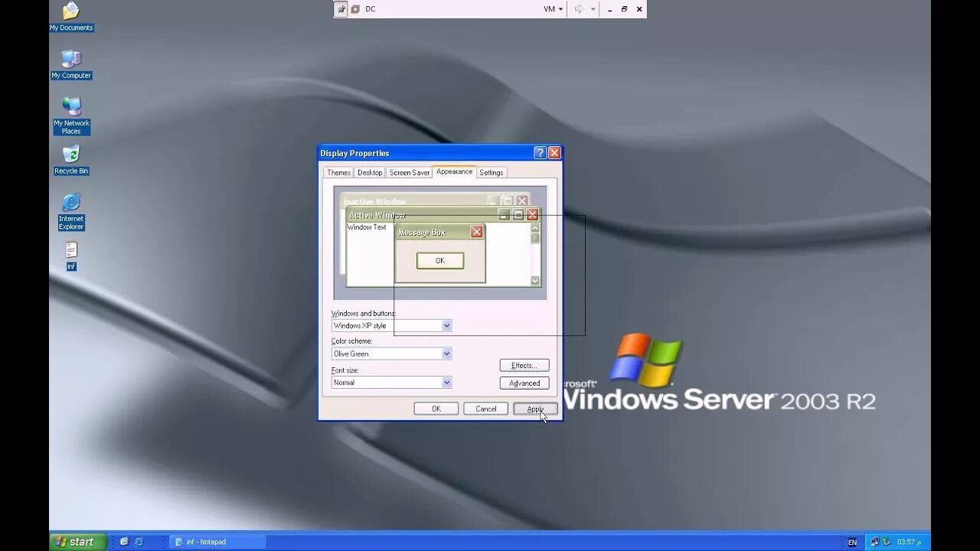Switch to the Themes tab

338,173
